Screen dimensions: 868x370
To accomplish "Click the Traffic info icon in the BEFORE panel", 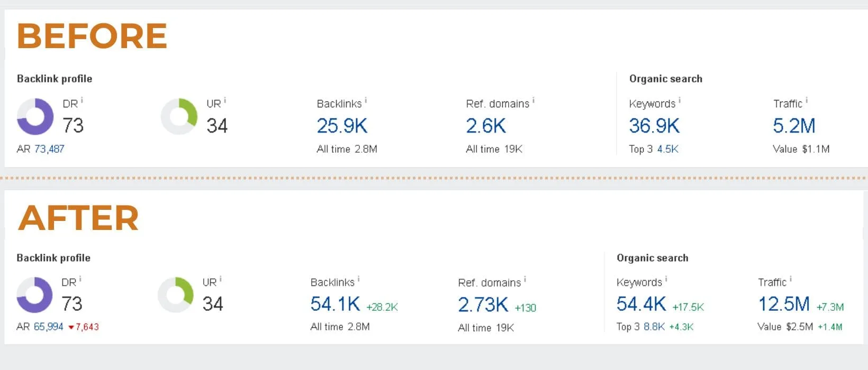I will (807, 100).
